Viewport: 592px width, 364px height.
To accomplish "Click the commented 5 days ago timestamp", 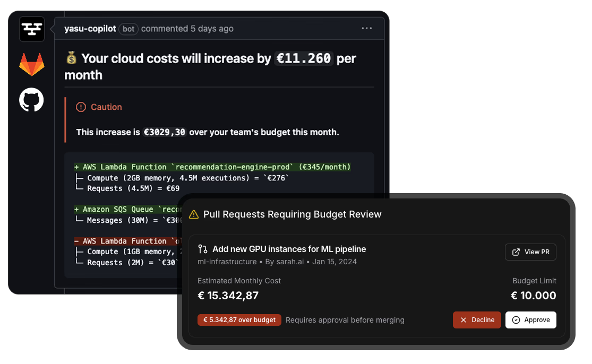I will point(187,29).
